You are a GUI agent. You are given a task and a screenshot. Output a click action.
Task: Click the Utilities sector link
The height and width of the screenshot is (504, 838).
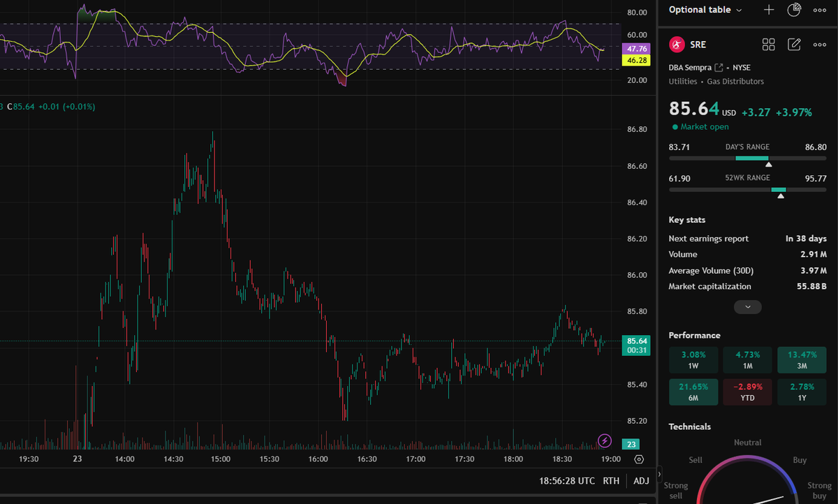[x=683, y=82]
